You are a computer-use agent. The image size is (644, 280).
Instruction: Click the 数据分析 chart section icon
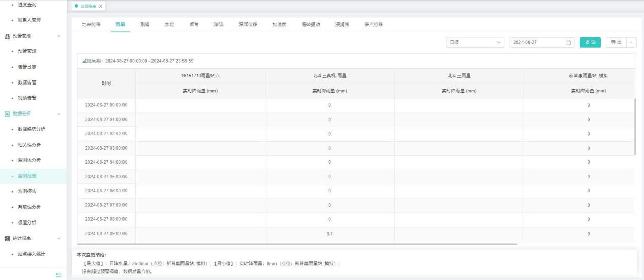pos(7,114)
